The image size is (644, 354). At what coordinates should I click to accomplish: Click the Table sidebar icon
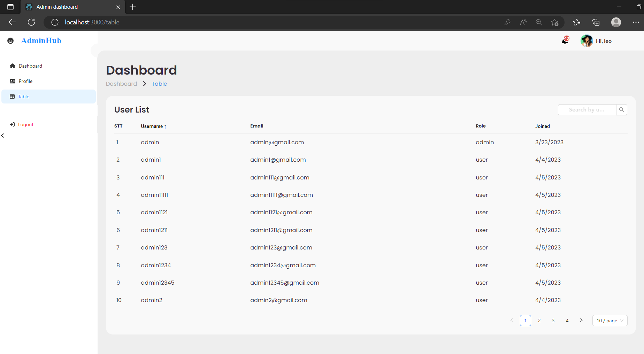click(x=13, y=97)
